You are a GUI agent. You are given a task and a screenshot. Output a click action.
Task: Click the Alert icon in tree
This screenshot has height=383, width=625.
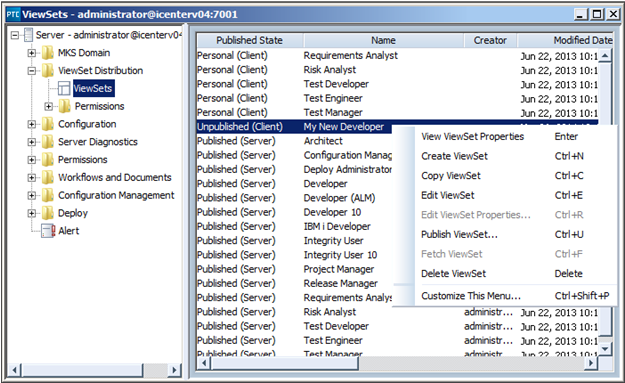click(x=48, y=231)
